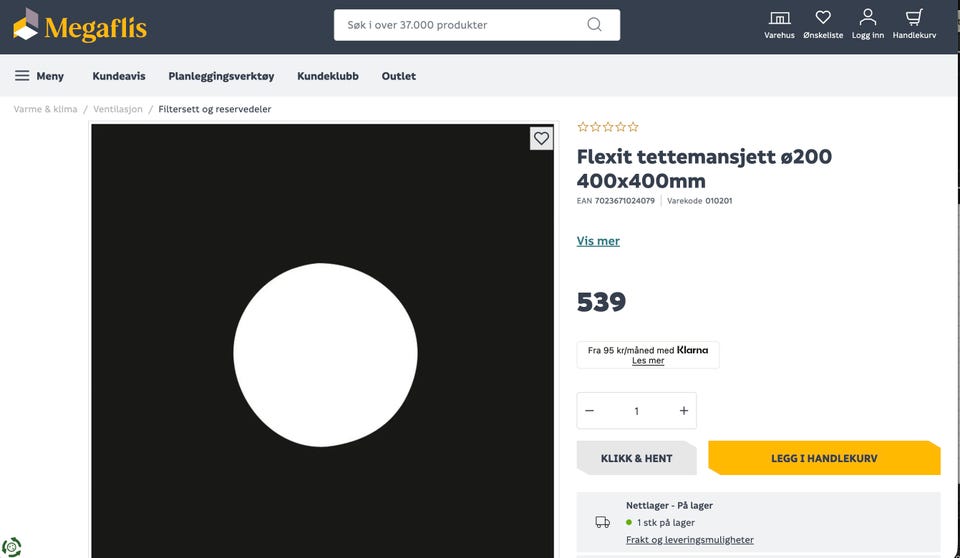Open Filtersett og reservedeler breadcrumb
960x558 pixels.
coord(214,109)
